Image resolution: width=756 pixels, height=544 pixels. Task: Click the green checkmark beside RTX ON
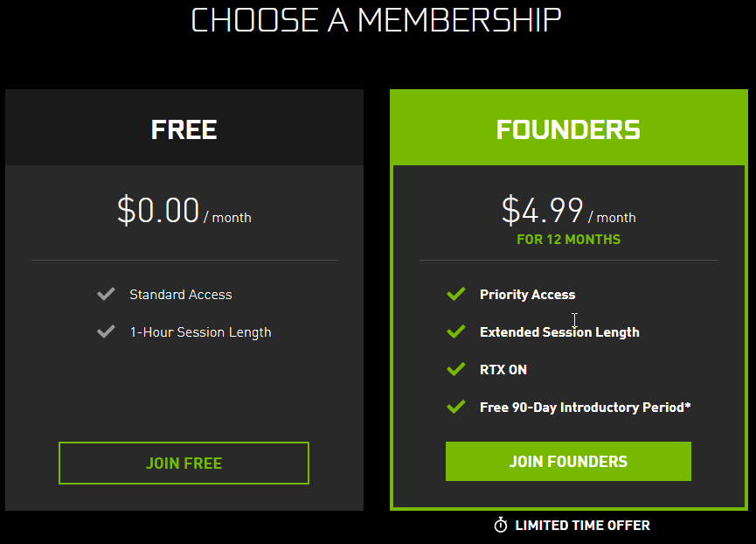click(455, 370)
